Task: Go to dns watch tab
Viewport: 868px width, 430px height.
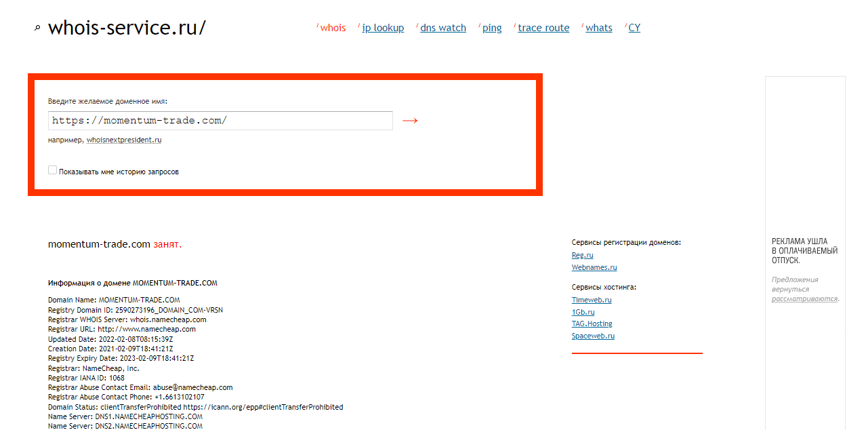Action: pyautogui.click(x=443, y=28)
